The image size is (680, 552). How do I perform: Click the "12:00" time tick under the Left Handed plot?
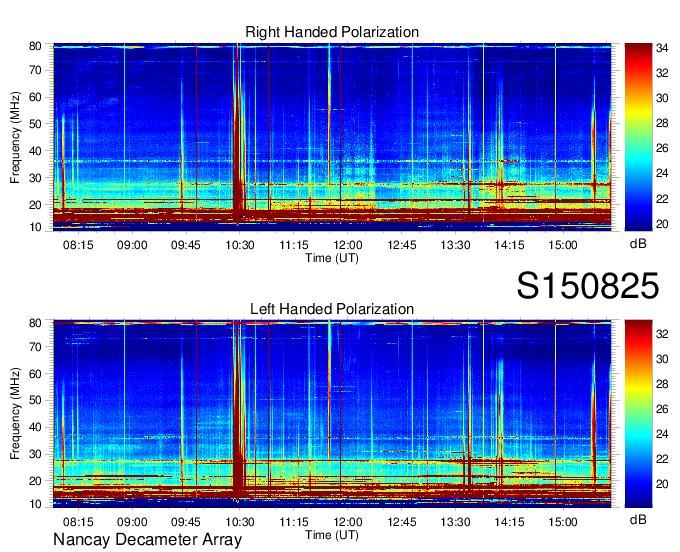347,522
